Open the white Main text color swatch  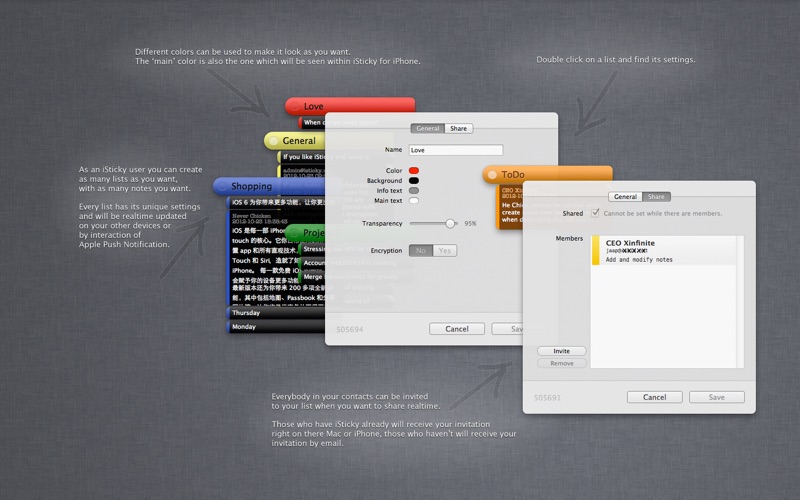(414, 201)
